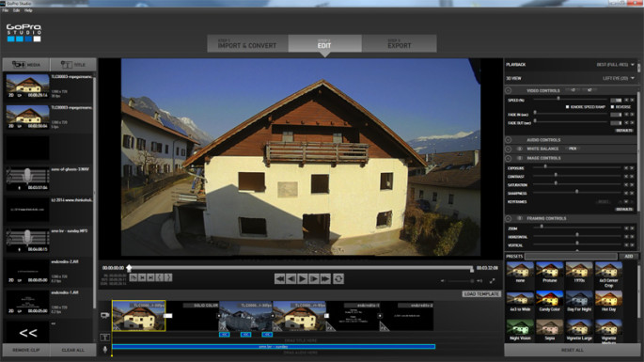Go to Step 1 Import & Convert tab
This screenshot has width=644, height=362.
click(x=247, y=43)
